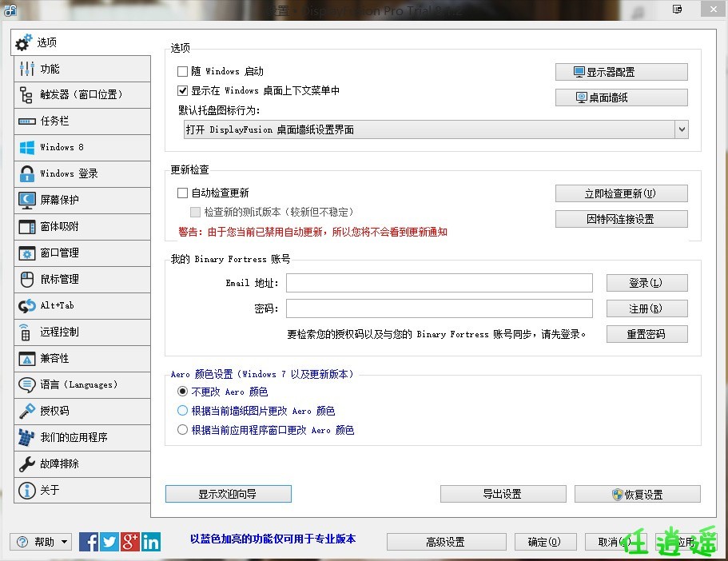Close the DisplayFusion settings window
This screenshot has width=728, height=561.
(x=713, y=10)
